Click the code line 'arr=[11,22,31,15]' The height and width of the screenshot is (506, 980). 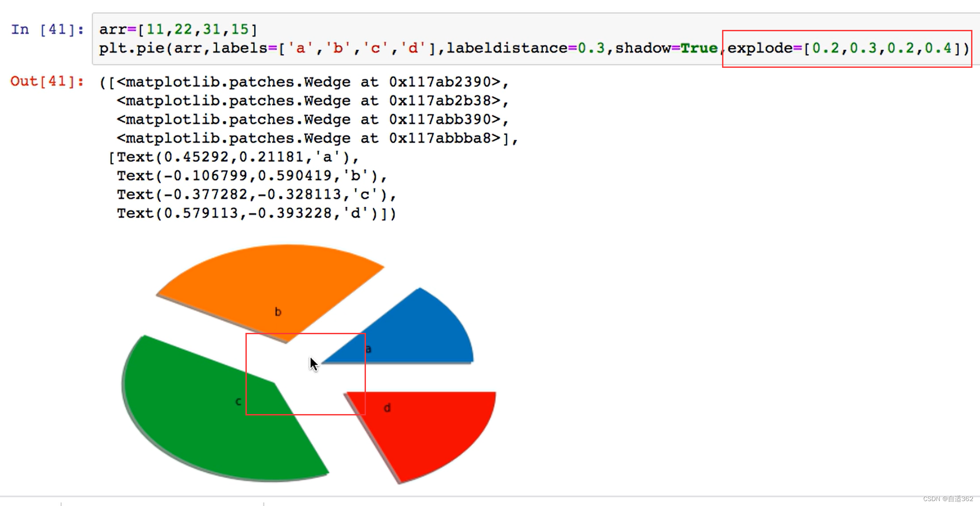point(178,29)
